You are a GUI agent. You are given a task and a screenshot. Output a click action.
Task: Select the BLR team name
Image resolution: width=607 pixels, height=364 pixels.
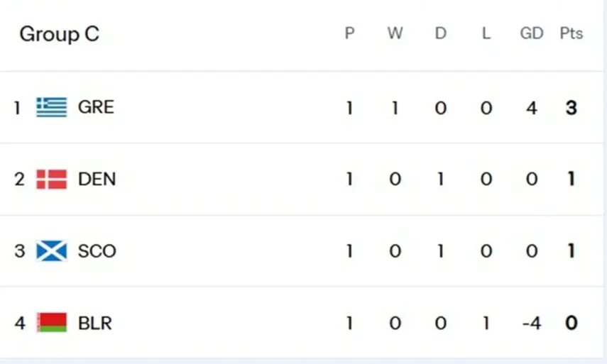[95, 323]
